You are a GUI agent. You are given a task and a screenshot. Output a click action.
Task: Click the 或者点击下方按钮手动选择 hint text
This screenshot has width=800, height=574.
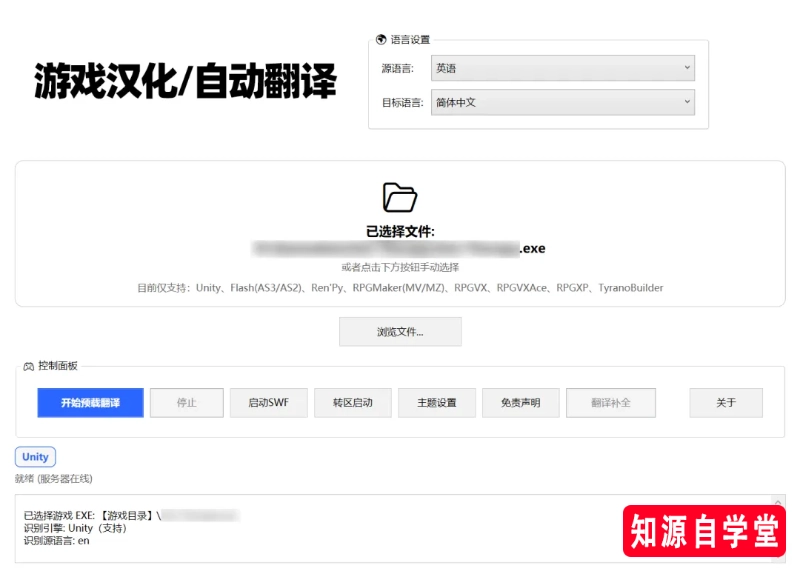coord(400,267)
